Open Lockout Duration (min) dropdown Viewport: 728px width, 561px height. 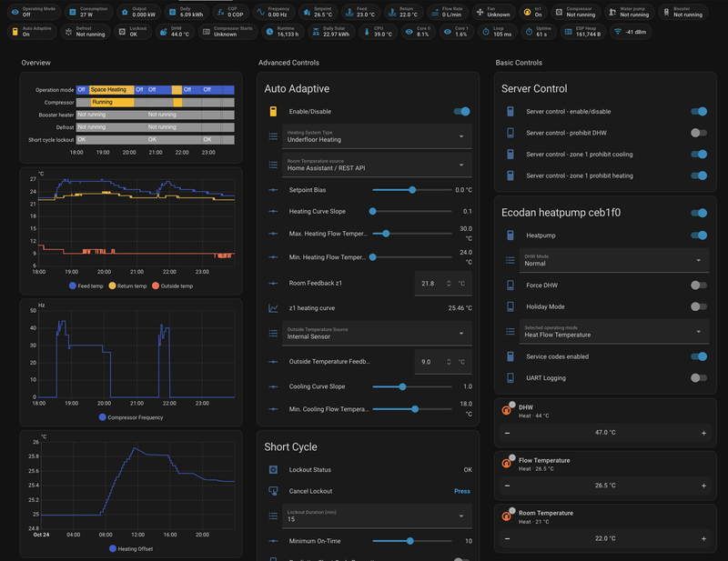pyautogui.click(x=377, y=516)
